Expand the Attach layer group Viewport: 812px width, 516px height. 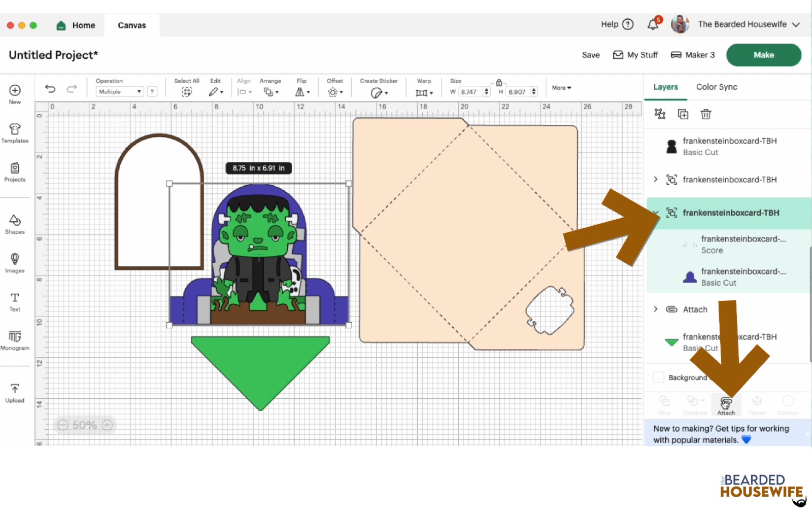click(x=656, y=309)
